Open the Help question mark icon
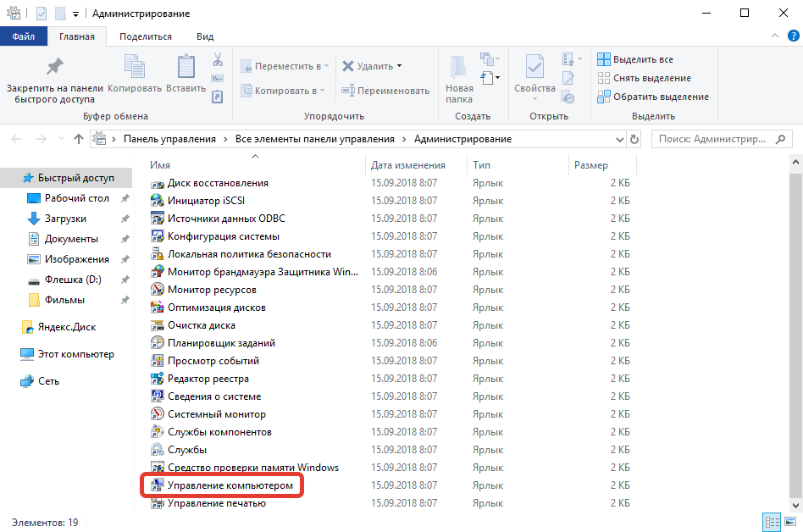Screen dimensions: 803x532 pyautogui.click(x=792, y=36)
